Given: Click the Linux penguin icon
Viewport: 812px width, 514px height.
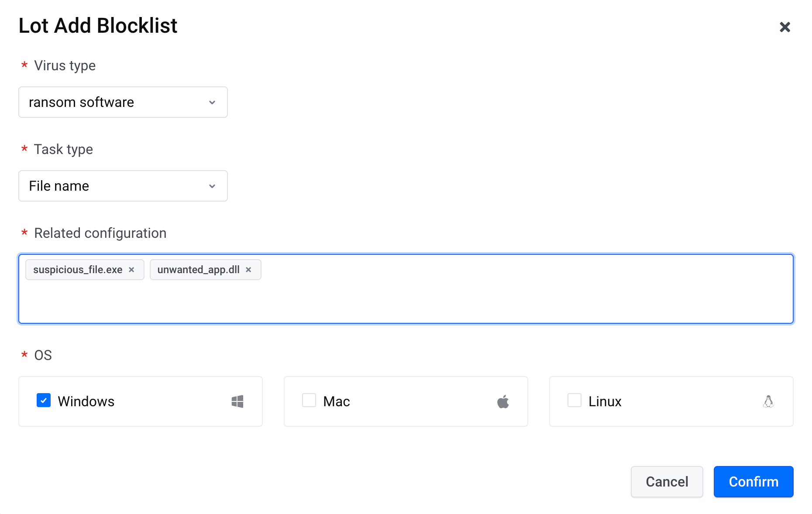Looking at the screenshot, I should 768,401.
